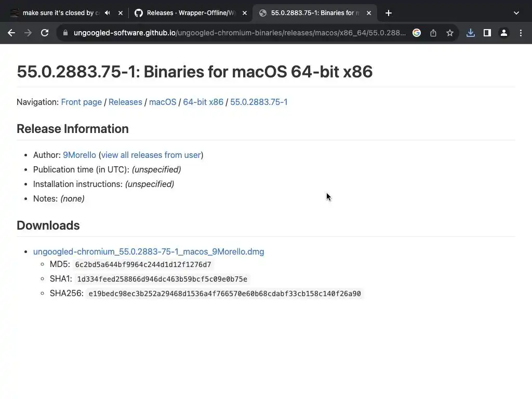The width and height of the screenshot is (532, 399).
Task: Close the Releases Wrapper-Offline tab
Action: 245,13
